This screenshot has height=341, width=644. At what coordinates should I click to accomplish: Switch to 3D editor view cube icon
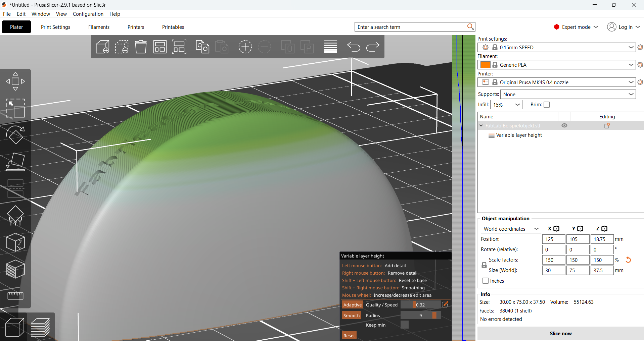[x=15, y=327]
